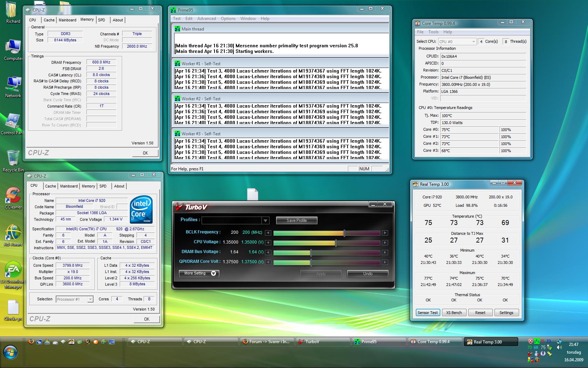
Task: Open the Mainboard tab in the bottom CPU-Z window
Action: point(69,186)
